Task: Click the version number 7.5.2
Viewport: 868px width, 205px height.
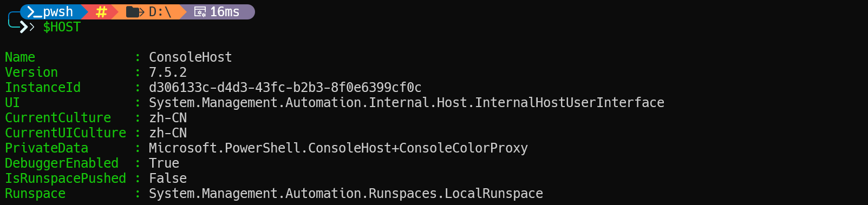Action: coord(168,72)
